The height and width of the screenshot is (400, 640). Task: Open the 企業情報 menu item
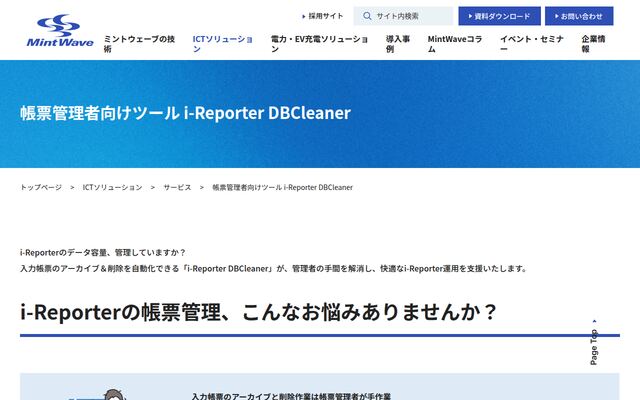[x=593, y=44]
